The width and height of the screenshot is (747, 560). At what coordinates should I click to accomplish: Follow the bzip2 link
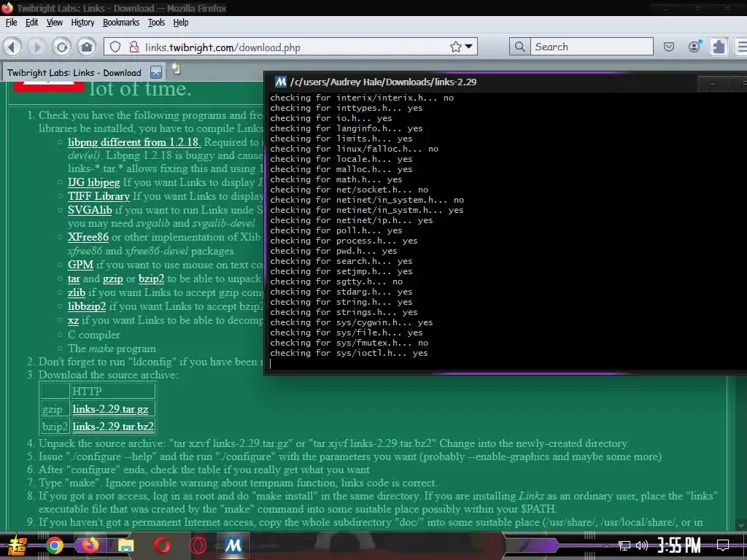click(151, 279)
